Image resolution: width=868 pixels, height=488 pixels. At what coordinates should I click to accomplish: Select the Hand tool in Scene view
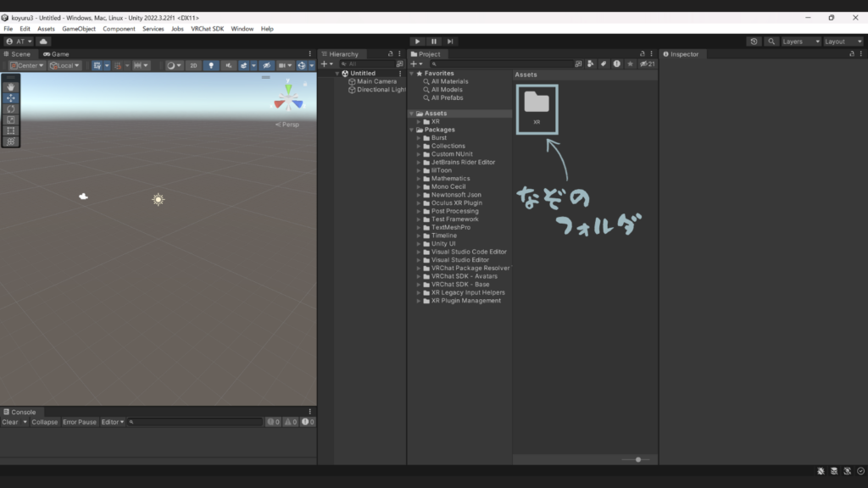(11, 86)
